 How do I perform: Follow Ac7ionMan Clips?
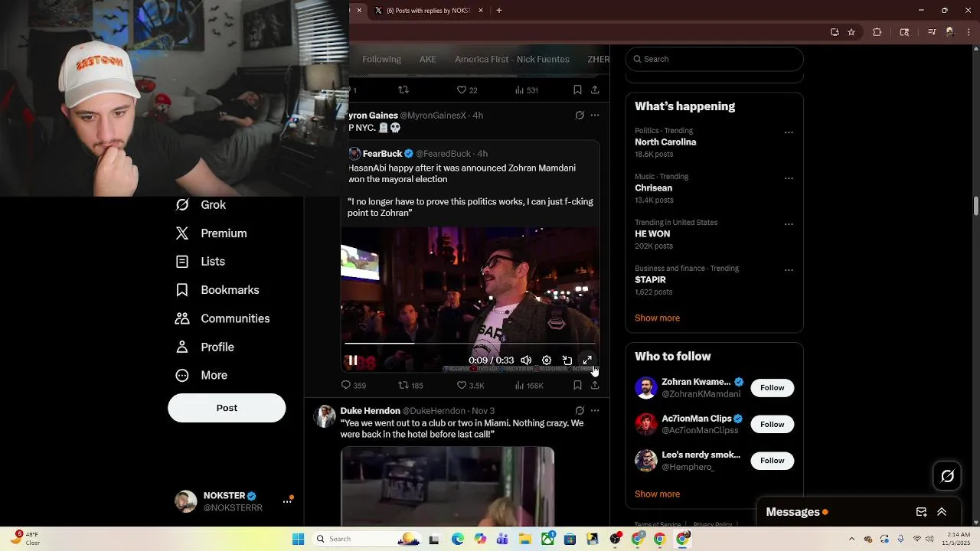[772, 425]
